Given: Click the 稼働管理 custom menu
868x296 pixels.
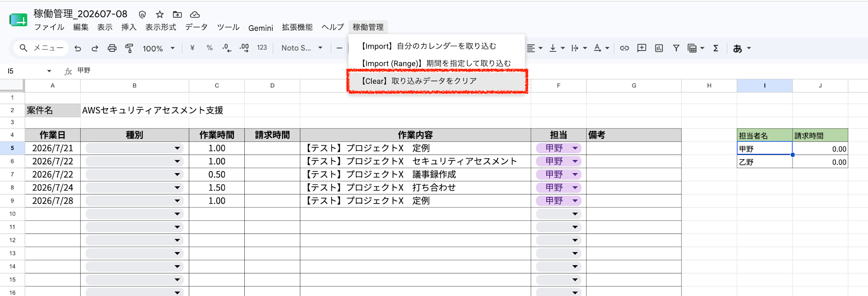Looking at the screenshot, I should [368, 27].
